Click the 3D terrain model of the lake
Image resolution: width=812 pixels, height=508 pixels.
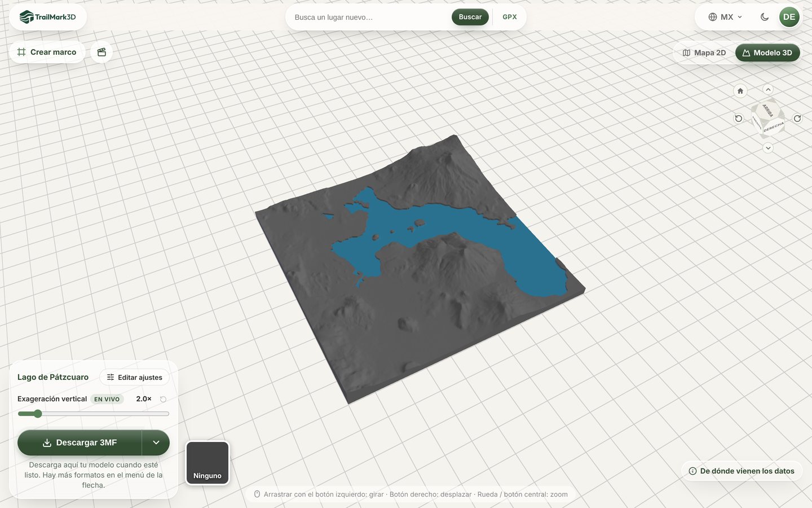(x=420, y=268)
